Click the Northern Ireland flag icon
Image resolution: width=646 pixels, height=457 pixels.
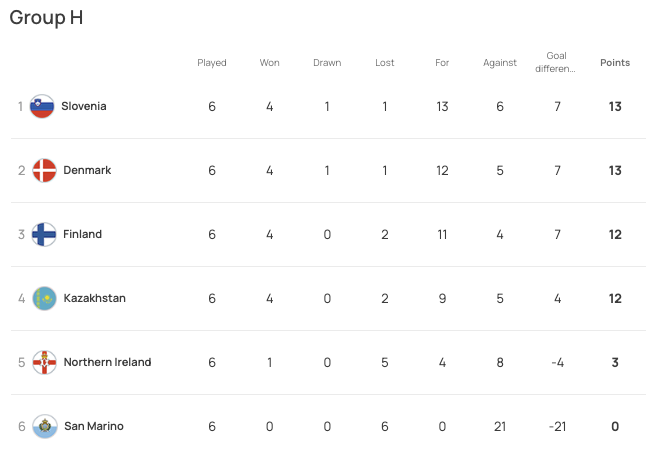point(44,363)
